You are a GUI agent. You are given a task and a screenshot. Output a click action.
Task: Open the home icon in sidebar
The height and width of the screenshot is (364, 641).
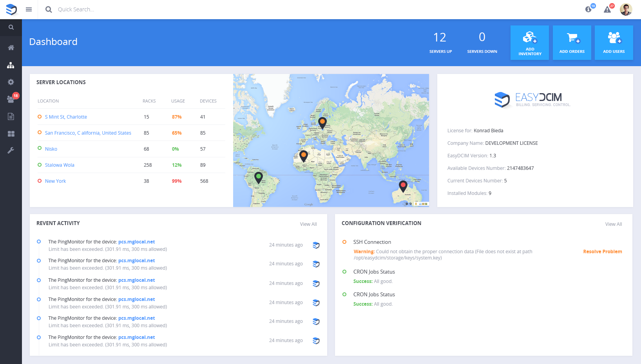point(11,48)
